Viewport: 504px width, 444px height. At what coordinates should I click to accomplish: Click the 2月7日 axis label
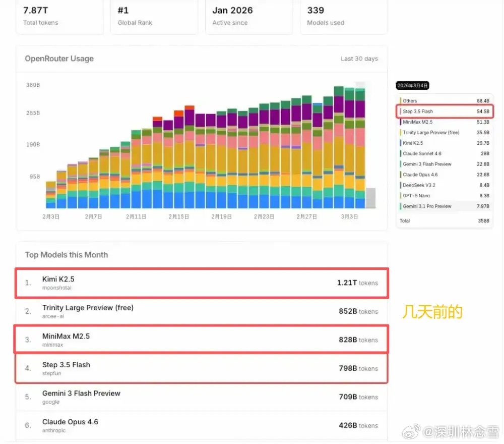pos(93,216)
